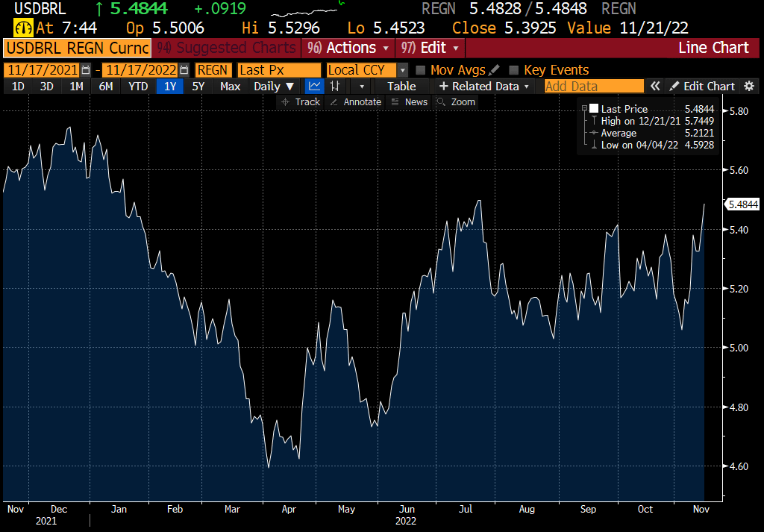Viewport: 764px width, 532px height.
Task: Enable the Key Events checkbox
Action: 513,70
